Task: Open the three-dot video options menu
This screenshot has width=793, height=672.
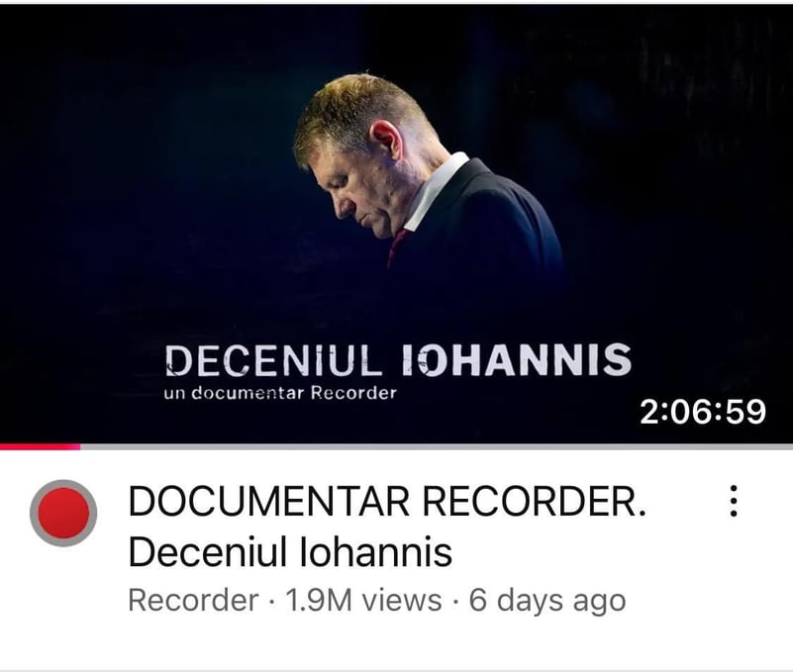Action: pos(734,501)
